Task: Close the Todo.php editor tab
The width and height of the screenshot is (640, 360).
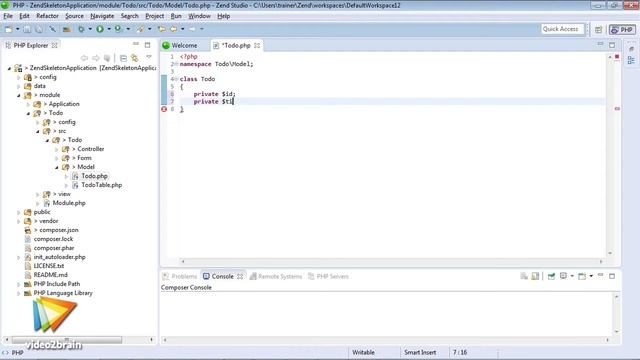Action: tap(257, 45)
